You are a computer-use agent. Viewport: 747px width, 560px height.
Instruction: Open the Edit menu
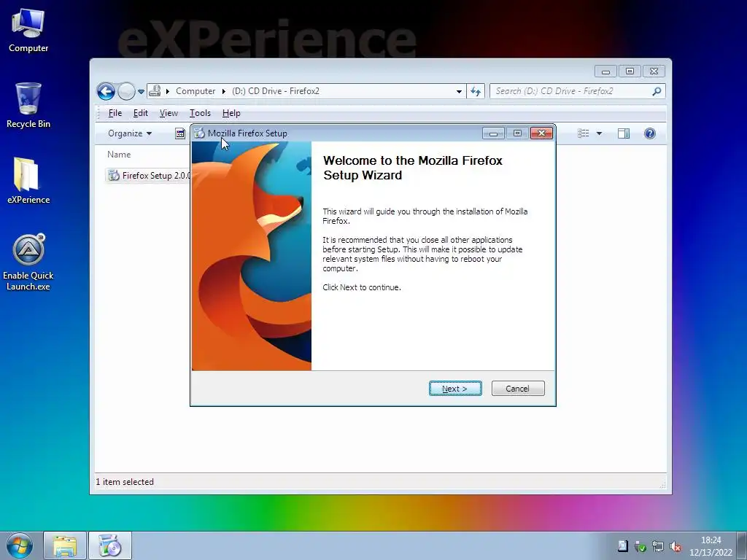[x=141, y=113]
